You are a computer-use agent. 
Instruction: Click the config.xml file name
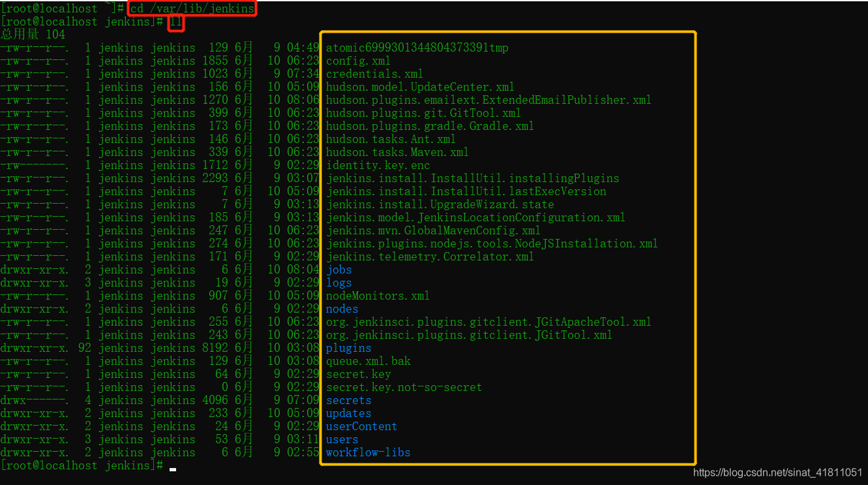358,61
